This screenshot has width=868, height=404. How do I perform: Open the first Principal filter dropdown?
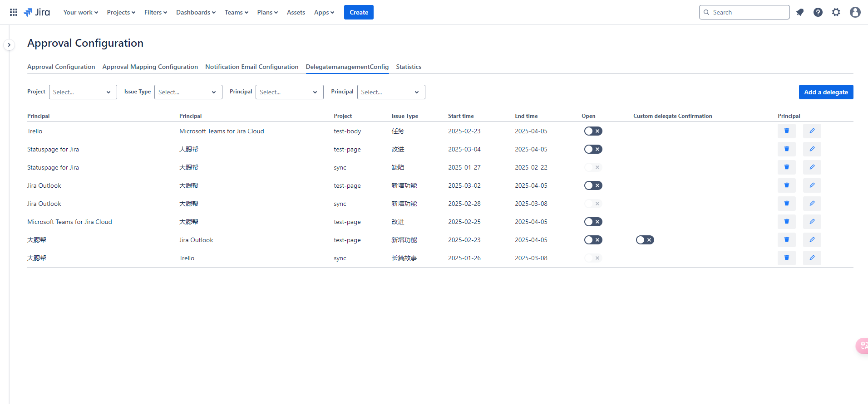(x=290, y=92)
